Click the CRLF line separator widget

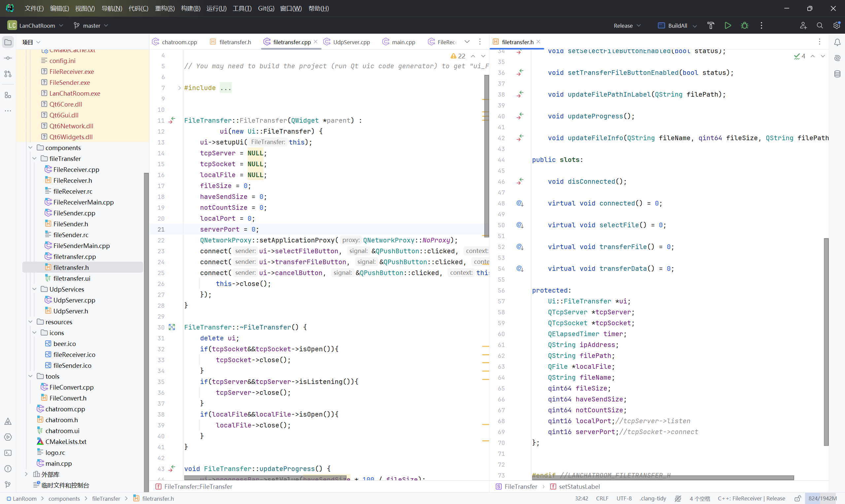pyautogui.click(x=602, y=499)
